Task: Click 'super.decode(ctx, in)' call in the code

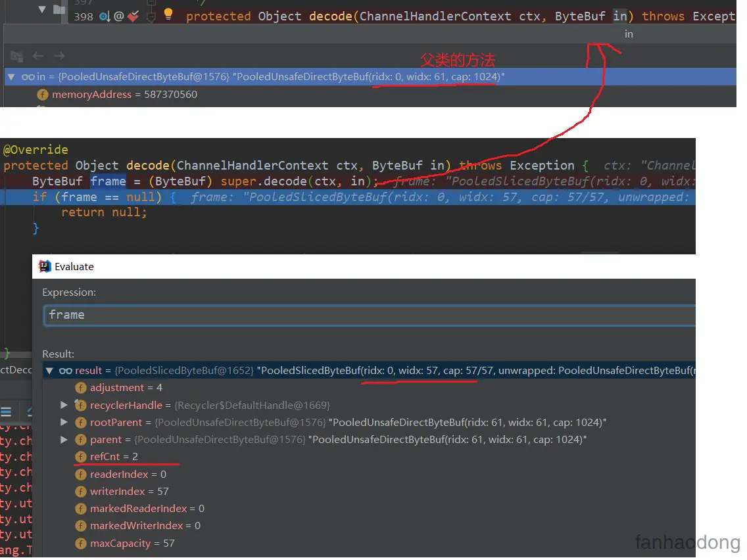Action: [296, 181]
